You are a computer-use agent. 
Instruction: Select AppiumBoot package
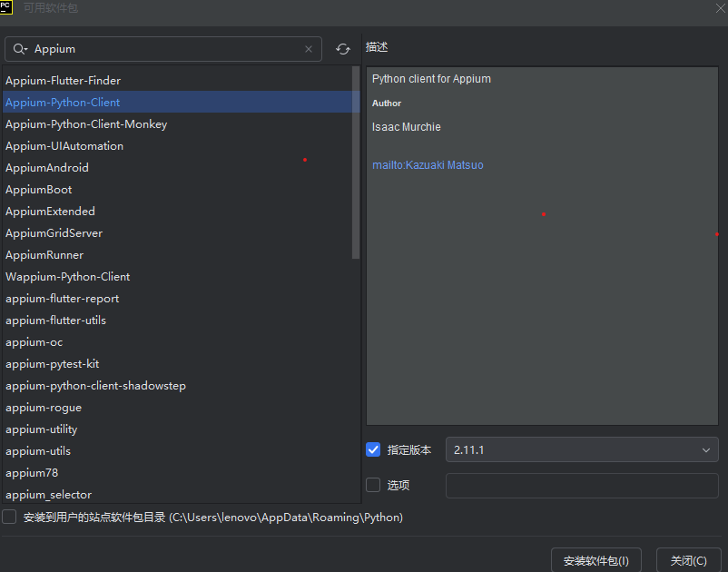pos(178,190)
